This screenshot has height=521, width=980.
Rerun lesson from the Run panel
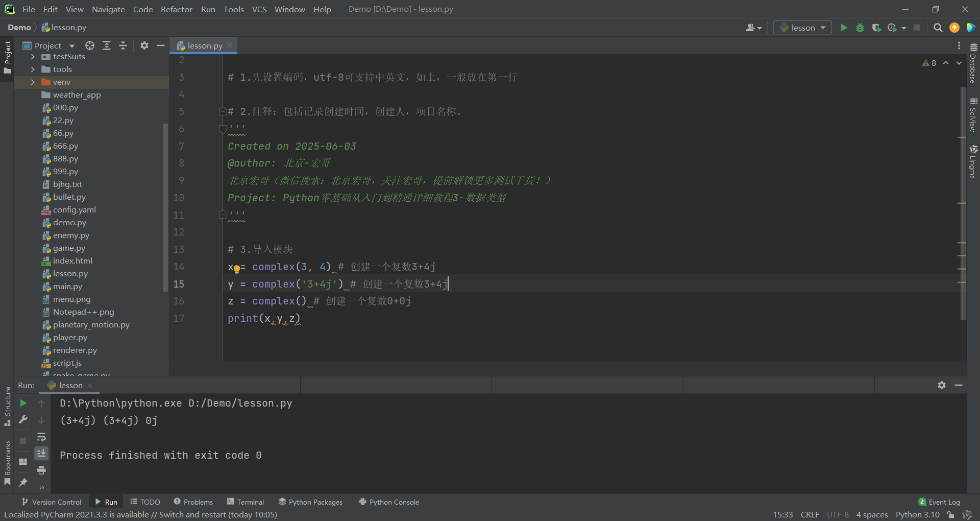click(x=23, y=403)
